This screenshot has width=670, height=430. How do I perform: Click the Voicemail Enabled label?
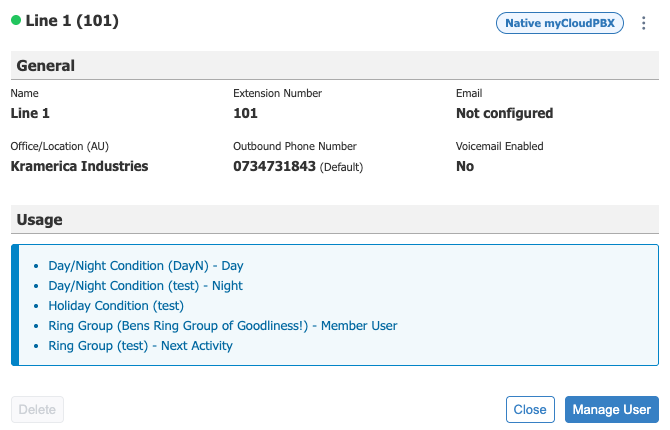pyautogui.click(x=500, y=146)
